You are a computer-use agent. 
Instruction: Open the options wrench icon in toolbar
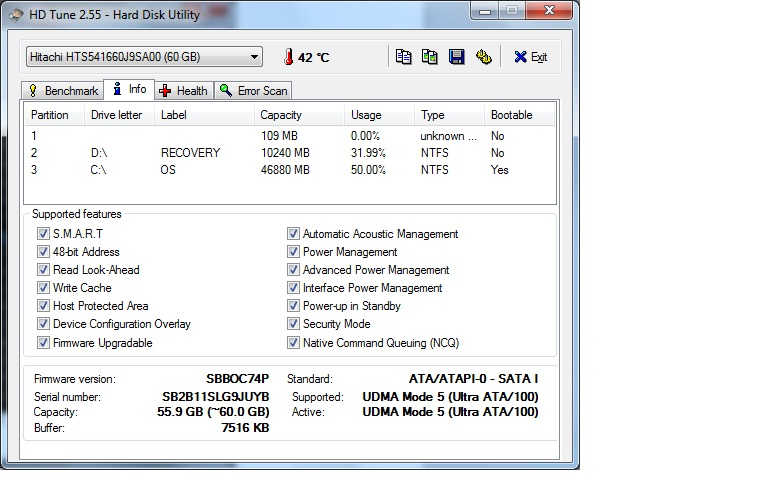tap(484, 57)
